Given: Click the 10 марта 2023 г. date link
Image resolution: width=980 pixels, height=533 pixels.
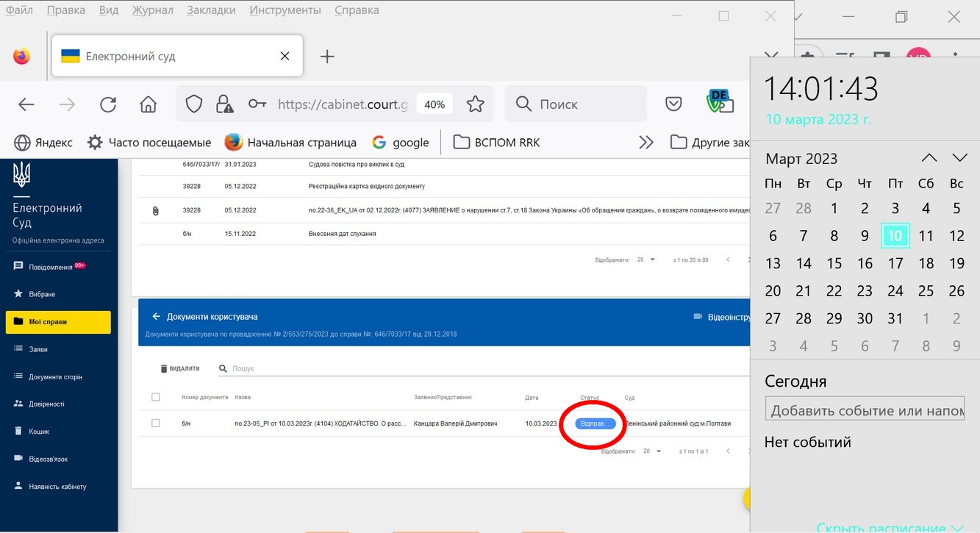Looking at the screenshot, I should [818, 119].
